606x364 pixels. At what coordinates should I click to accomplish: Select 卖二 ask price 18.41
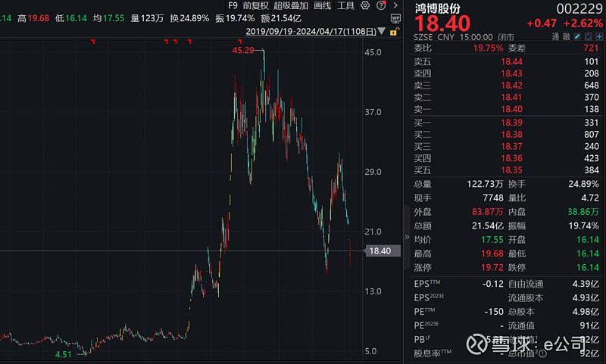[x=511, y=98]
